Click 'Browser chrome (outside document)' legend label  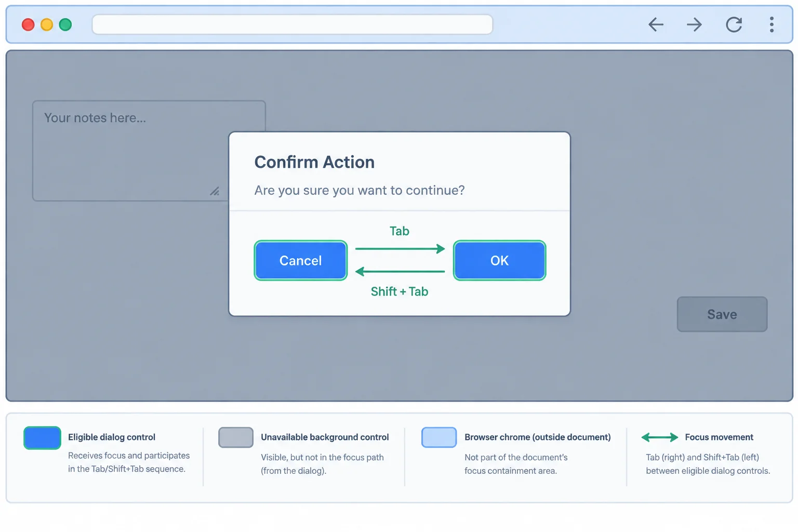[538, 437]
